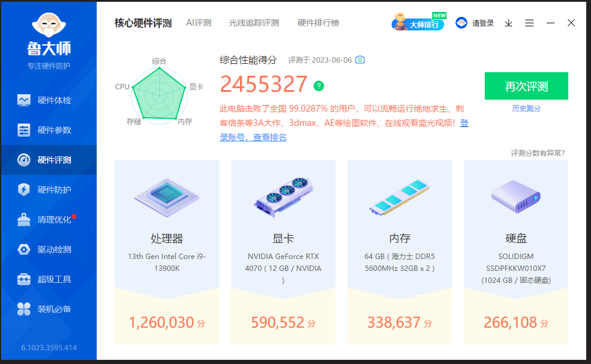Click the 评测于 2023-06-06 date text

(320, 60)
